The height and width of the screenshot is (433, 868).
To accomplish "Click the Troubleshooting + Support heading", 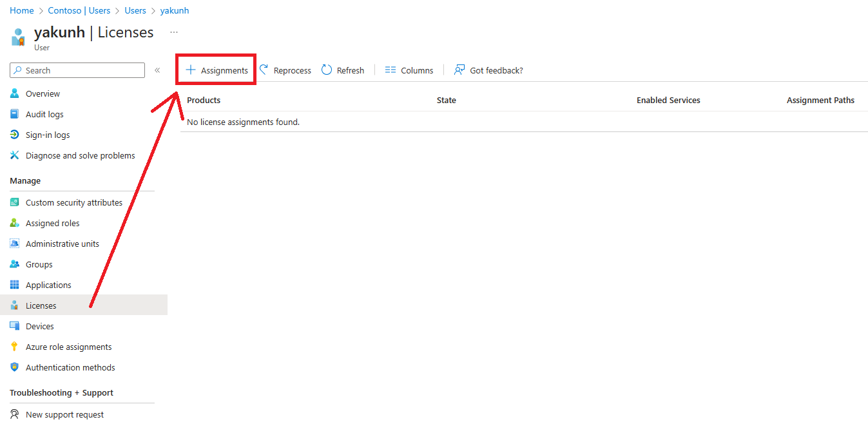I will coord(61,392).
